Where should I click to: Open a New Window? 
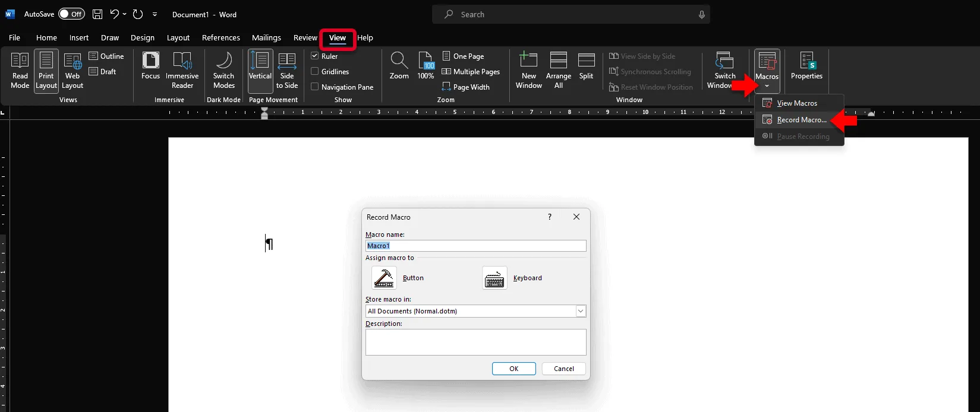tap(529, 71)
